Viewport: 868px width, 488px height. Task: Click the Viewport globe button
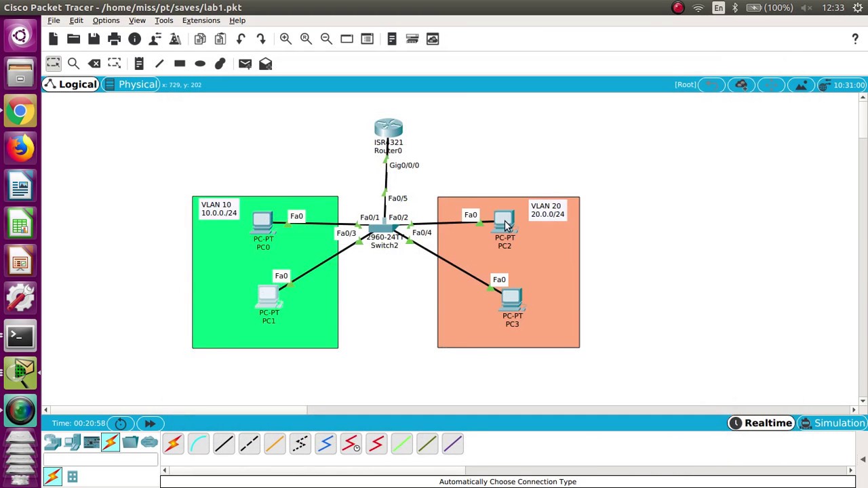825,85
